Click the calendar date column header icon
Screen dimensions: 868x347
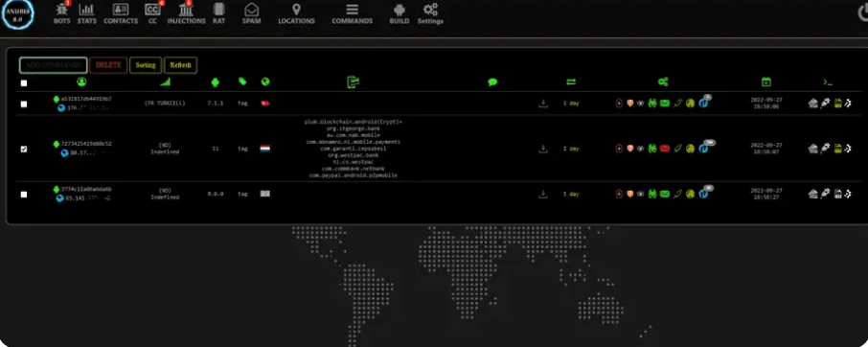[x=766, y=81]
